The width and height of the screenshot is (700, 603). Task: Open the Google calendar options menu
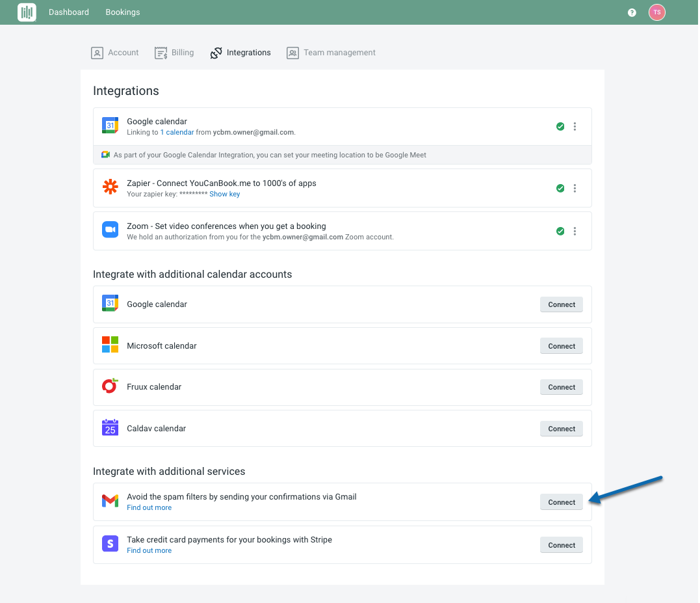pos(575,126)
